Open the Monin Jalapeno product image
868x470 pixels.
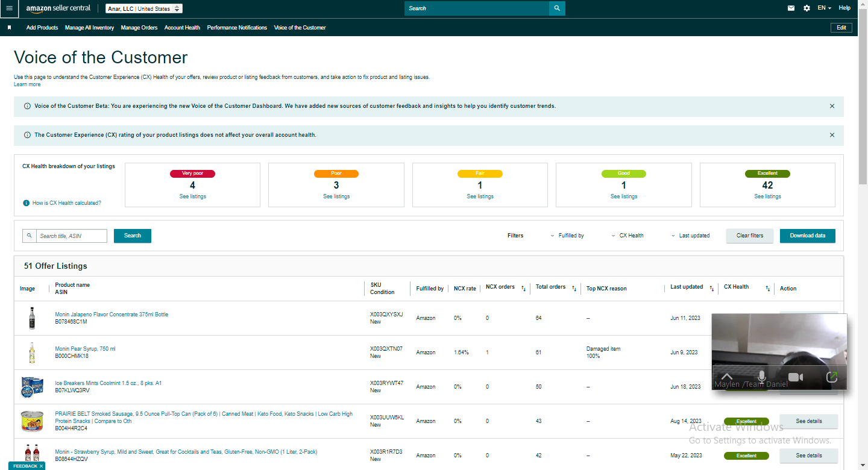click(x=32, y=318)
